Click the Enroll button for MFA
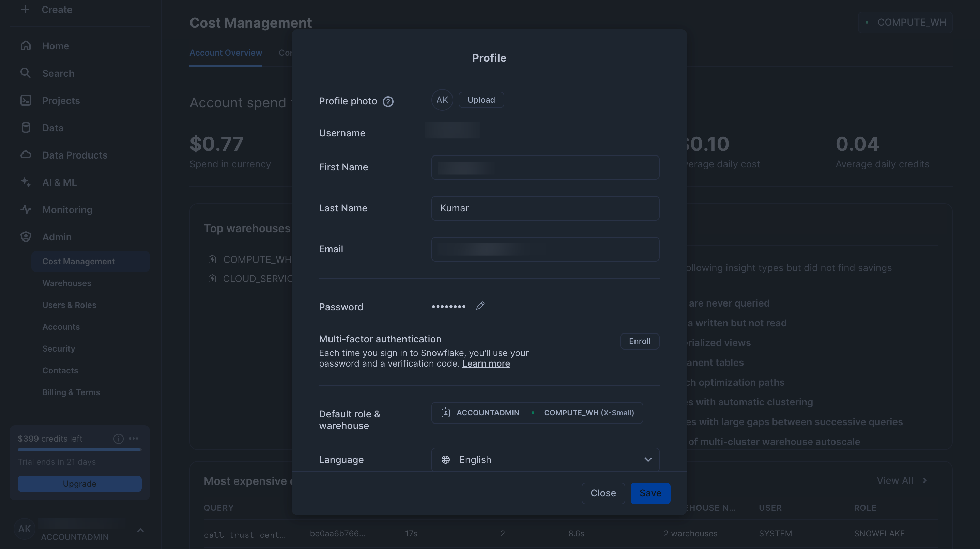The image size is (980, 549). (x=639, y=342)
